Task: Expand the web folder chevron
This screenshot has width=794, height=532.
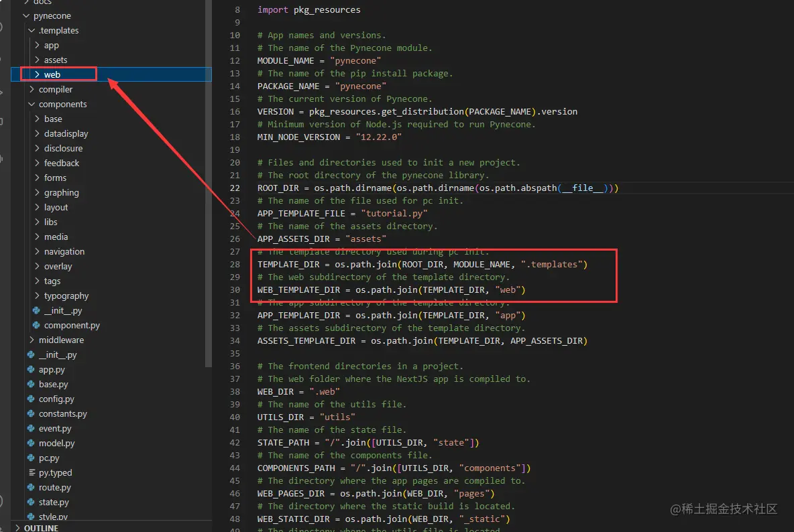Action: (37, 74)
